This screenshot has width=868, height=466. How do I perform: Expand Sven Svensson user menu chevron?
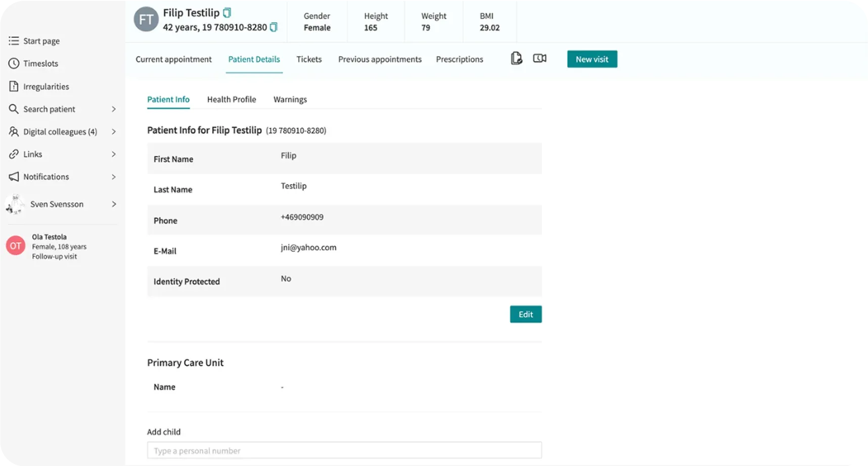pos(114,204)
